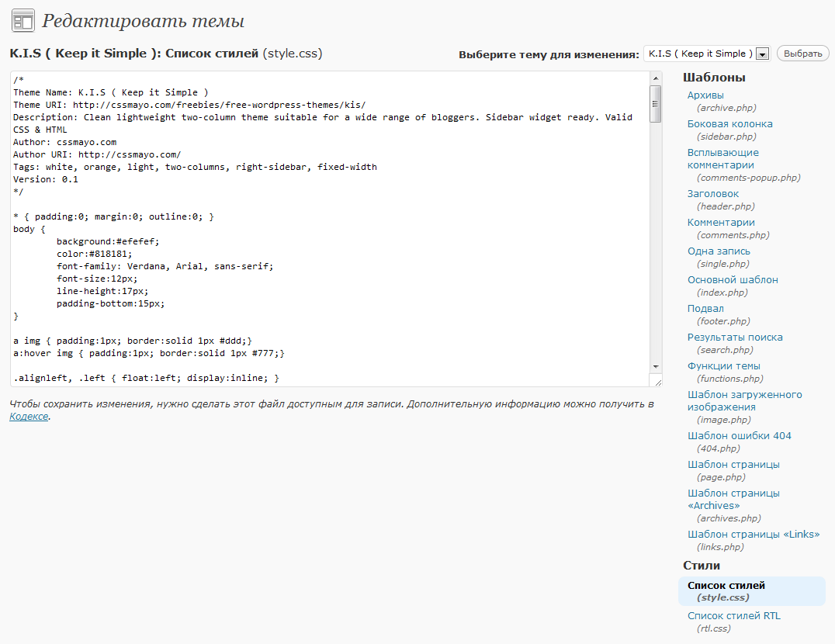Click the Стили section heading

tap(702, 566)
